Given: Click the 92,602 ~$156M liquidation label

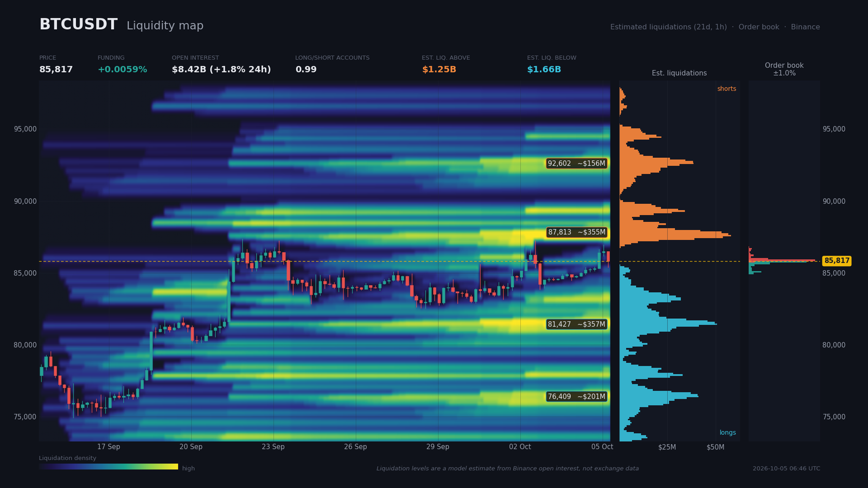Looking at the screenshot, I should pyautogui.click(x=576, y=163).
